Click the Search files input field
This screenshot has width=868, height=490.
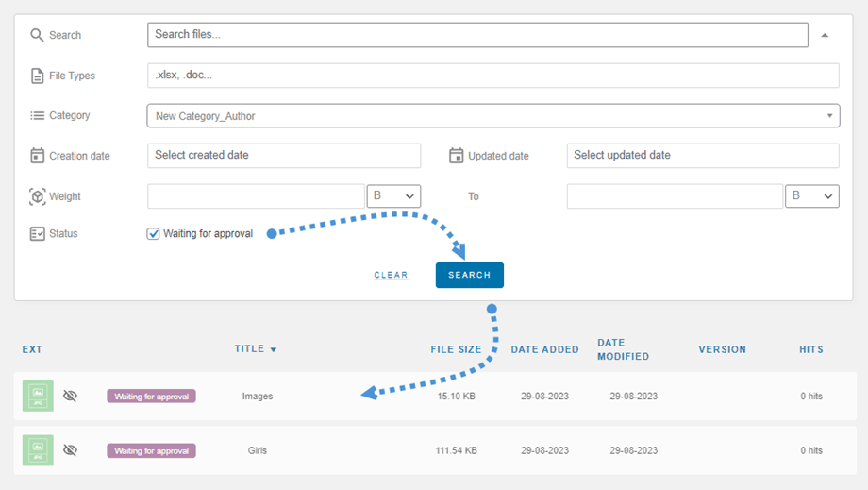coord(477,35)
